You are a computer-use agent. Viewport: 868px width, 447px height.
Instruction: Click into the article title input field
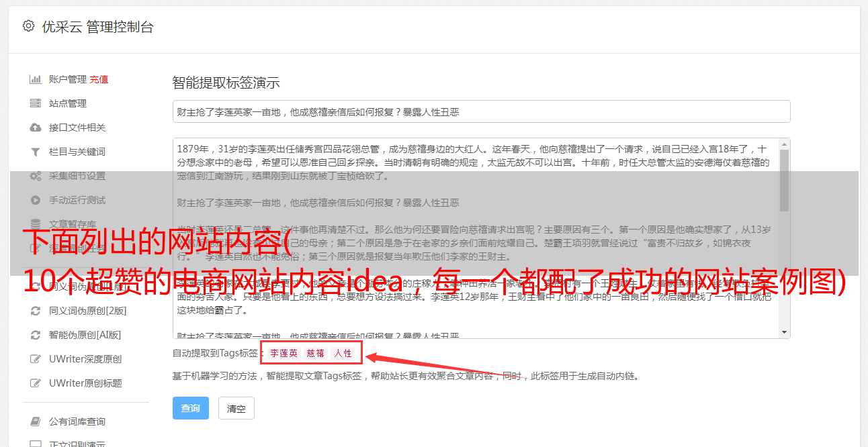point(481,111)
